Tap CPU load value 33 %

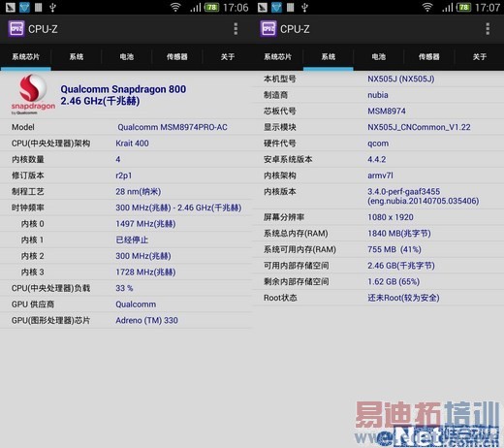124,288
